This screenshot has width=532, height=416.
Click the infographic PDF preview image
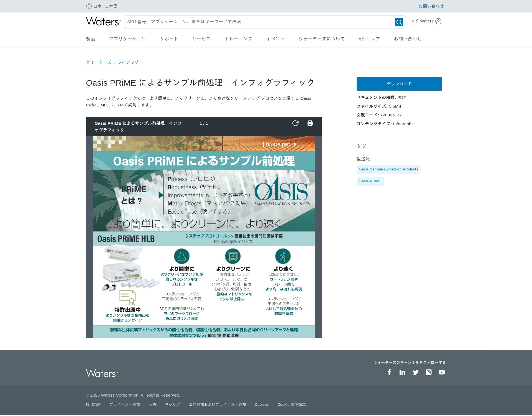pos(204,237)
